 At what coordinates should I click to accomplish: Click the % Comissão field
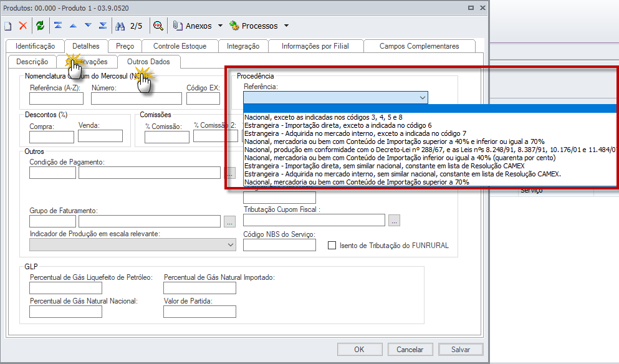click(167, 137)
